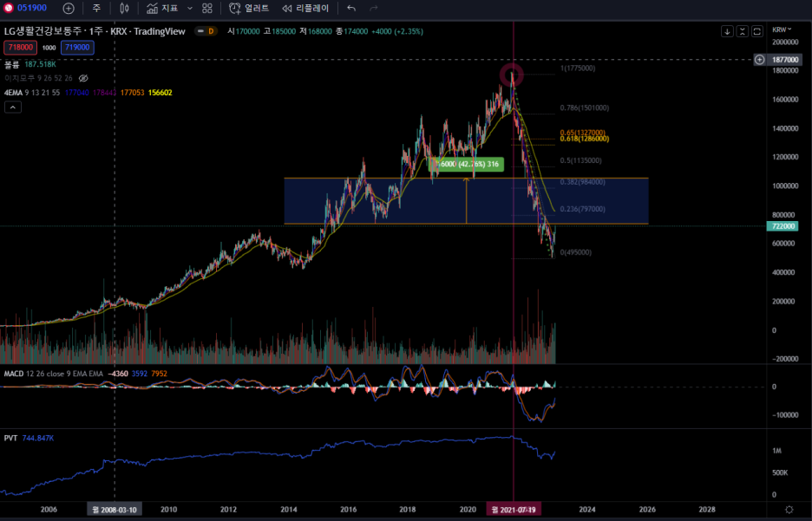Click the green 42.76% measurement label
Image resolution: width=812 pixels, height=521 pixels.
467,164
